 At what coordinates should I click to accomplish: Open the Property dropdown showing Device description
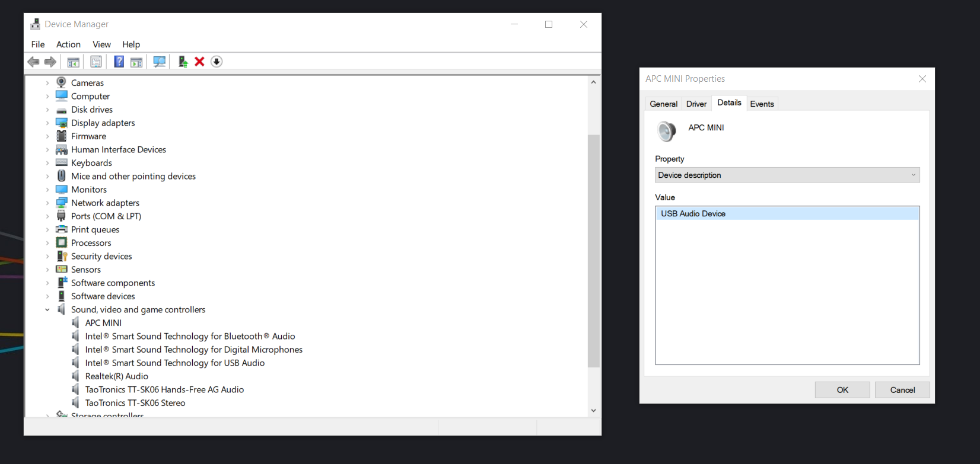click(787, 175)
